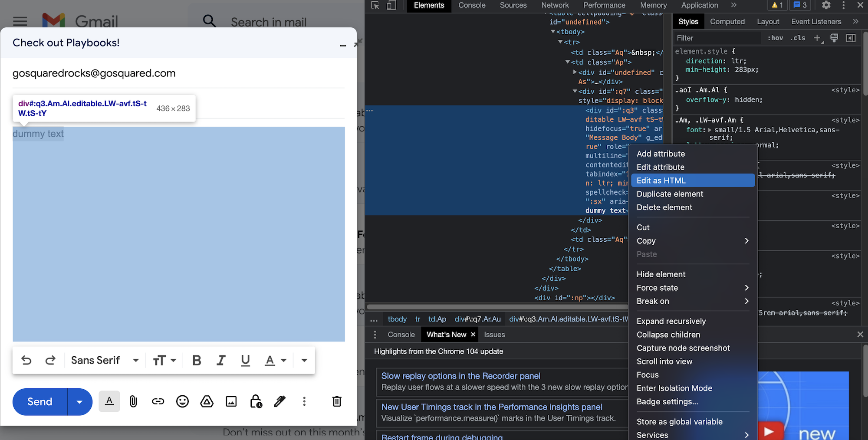Open the text color picker
The width and height of the screenshot is (868, 440).
[x=276, y=360]
